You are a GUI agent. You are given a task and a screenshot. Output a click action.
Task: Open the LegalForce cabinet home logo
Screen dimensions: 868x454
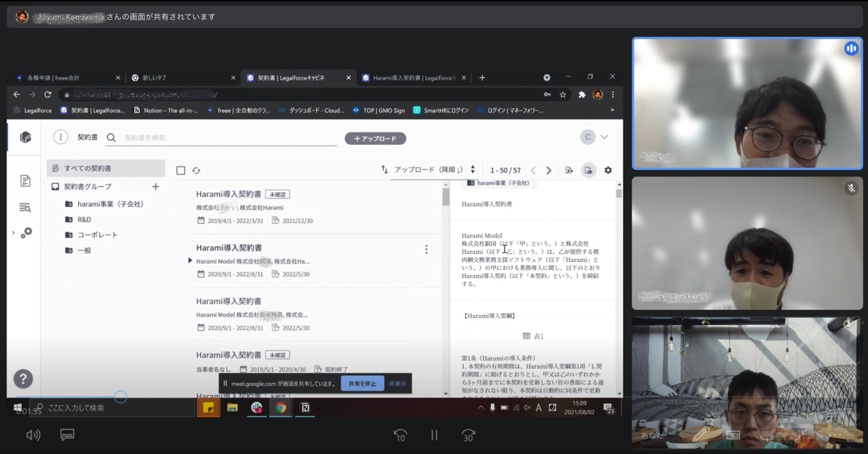point(25,138)
